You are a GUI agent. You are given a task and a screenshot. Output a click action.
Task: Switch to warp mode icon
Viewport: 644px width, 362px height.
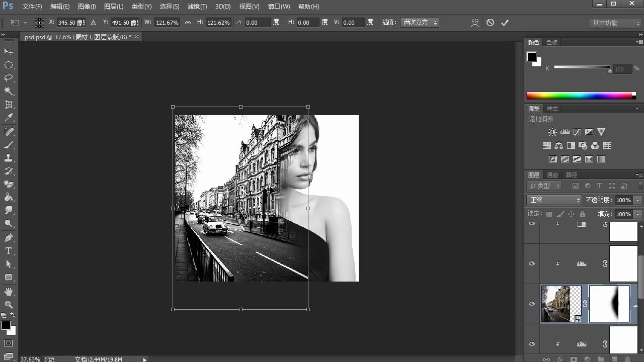click(475, 23)
